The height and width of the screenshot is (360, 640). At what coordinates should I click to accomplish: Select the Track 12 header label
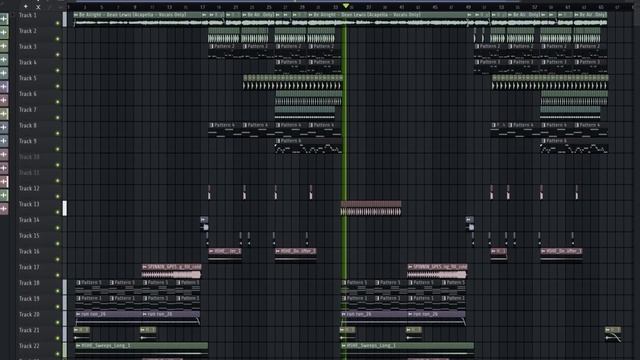pyautogui.click(x=29, y=189)
